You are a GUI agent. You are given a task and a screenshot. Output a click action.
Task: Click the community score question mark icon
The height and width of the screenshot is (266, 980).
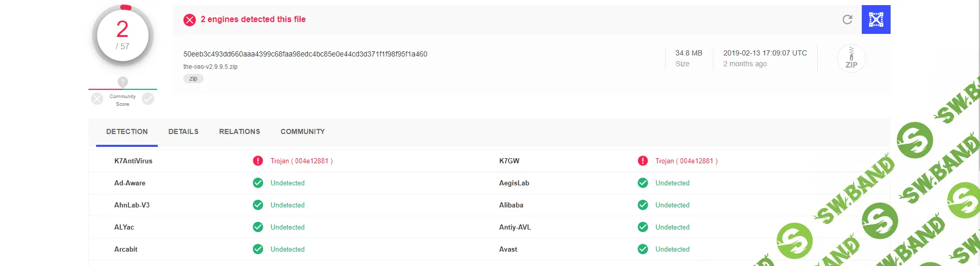pos(122,82)
